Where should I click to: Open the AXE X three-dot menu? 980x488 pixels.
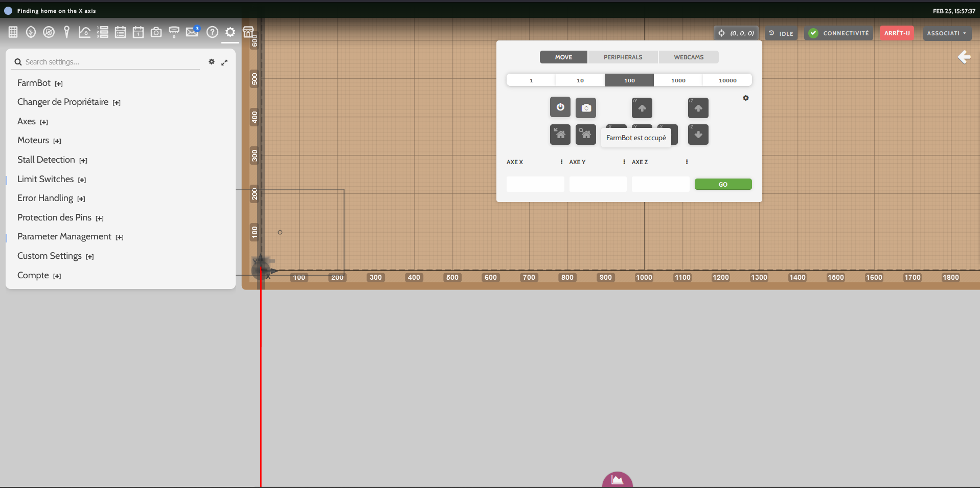(x=561, y=162)
